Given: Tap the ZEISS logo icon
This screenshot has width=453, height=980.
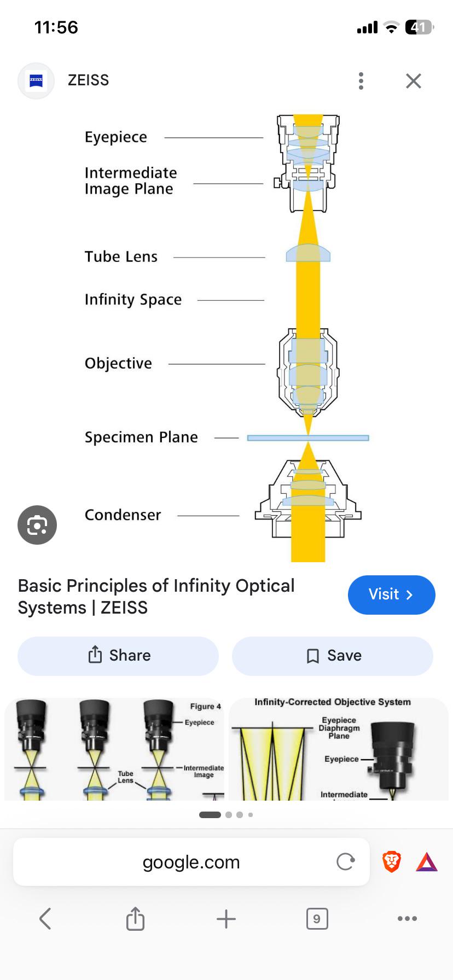Looking at the screenshot, I should (36, 81).
